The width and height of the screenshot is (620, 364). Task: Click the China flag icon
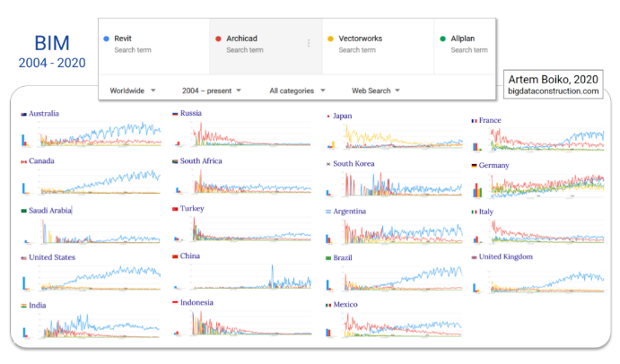[175, 256]
